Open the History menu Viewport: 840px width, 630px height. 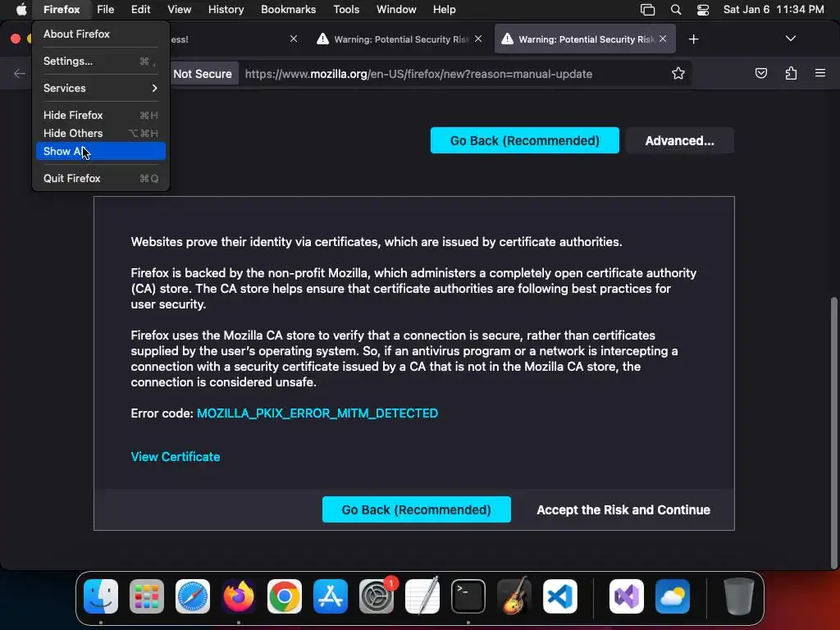pyautogui.click(x=226, y=9)
